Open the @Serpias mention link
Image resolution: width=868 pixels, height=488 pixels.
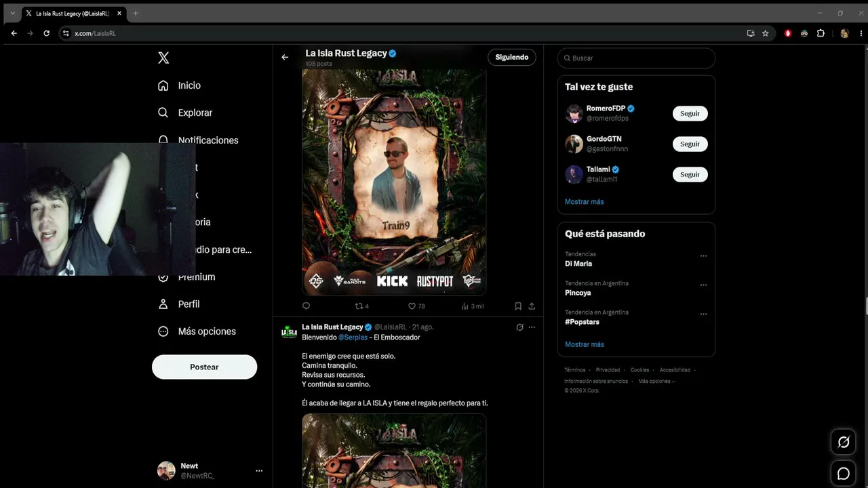point(353,338)
